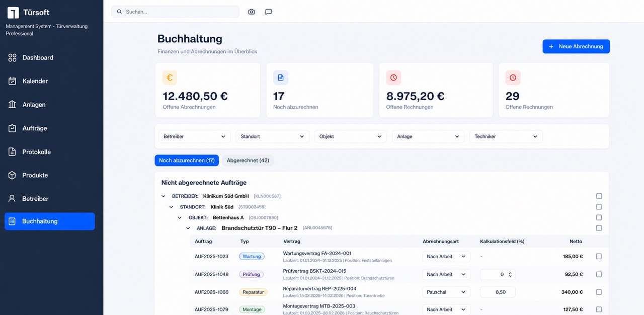This screenshot has height=315, width=644.
Task: Click the search magnifier icon
Action: tap(120, 12)
